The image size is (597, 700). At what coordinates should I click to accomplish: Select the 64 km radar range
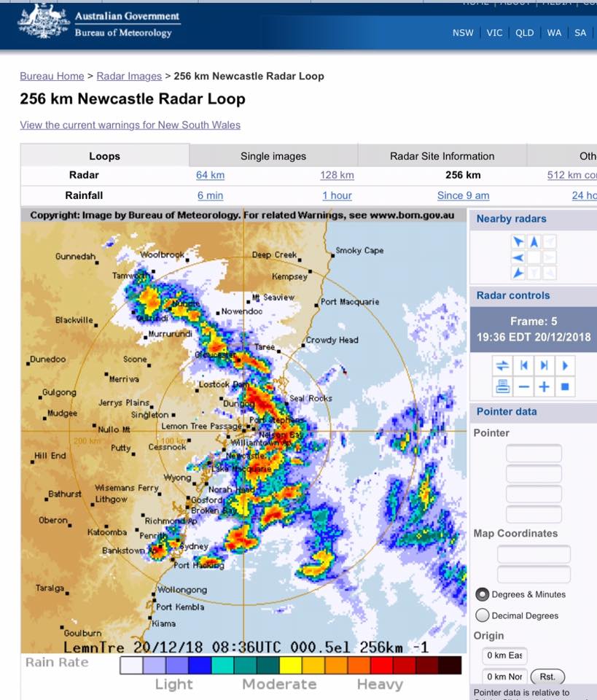click(210, 175)
